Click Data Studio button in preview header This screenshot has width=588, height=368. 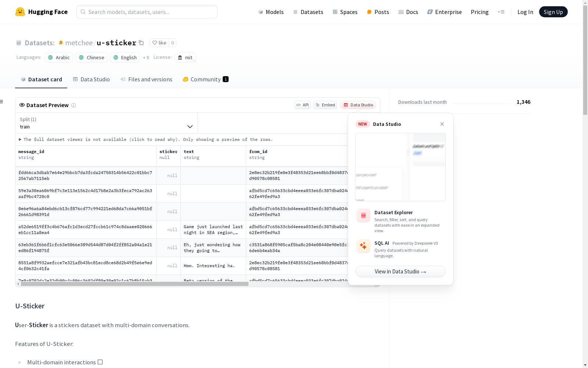tap(358, 105)
